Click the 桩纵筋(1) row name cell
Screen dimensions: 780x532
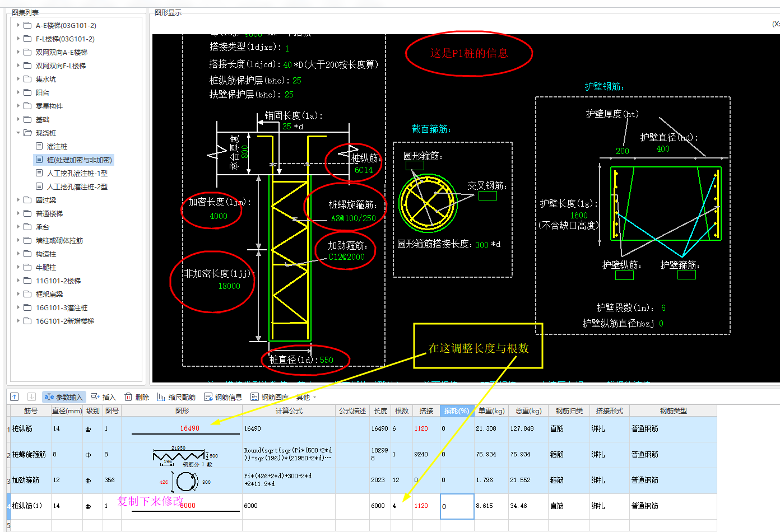pos(31,506)
